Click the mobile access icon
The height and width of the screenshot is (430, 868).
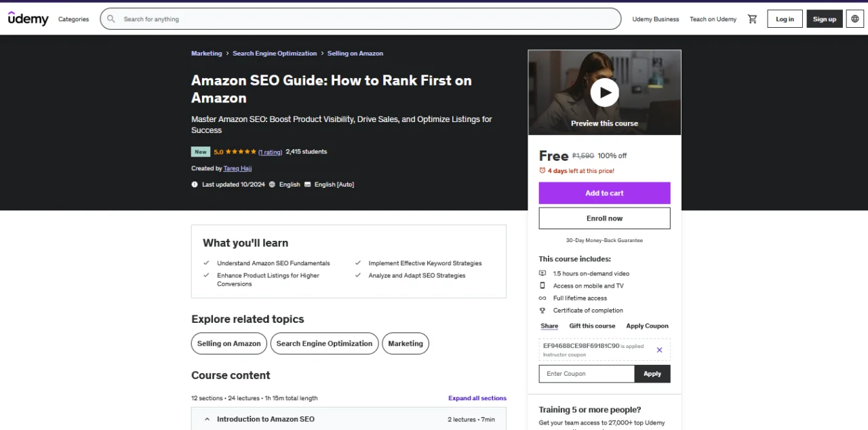point(542,286)
